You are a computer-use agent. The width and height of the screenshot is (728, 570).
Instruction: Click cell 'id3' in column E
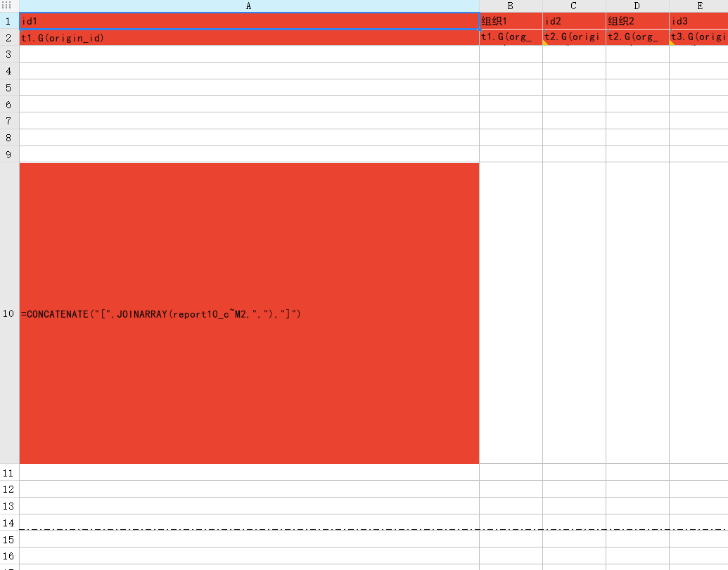tap(698, 21)
